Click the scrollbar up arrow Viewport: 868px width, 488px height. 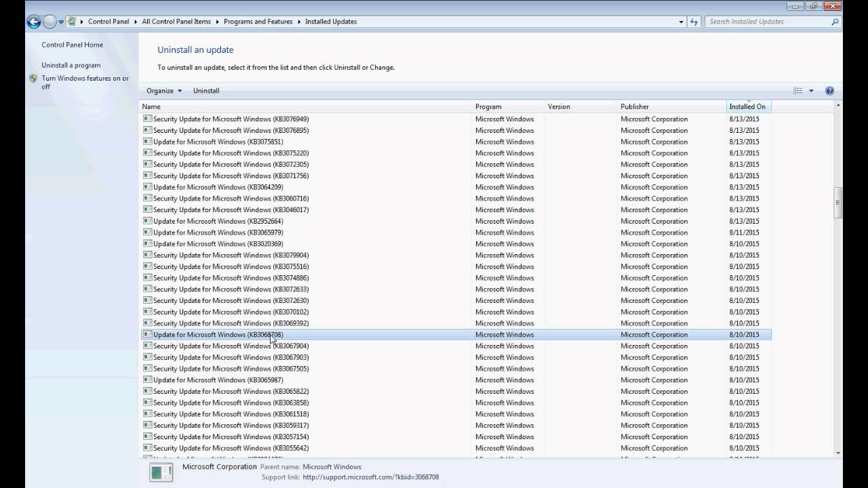[838, 105]
